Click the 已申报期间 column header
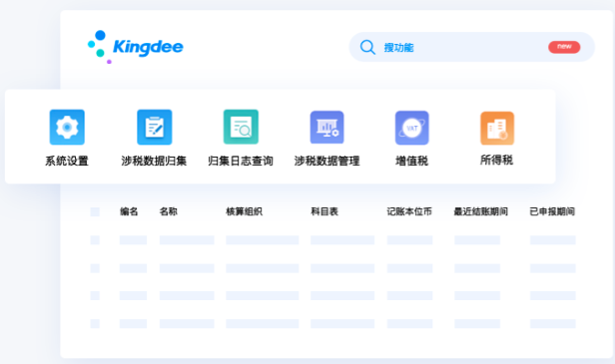615x364 pixels. 552,211
